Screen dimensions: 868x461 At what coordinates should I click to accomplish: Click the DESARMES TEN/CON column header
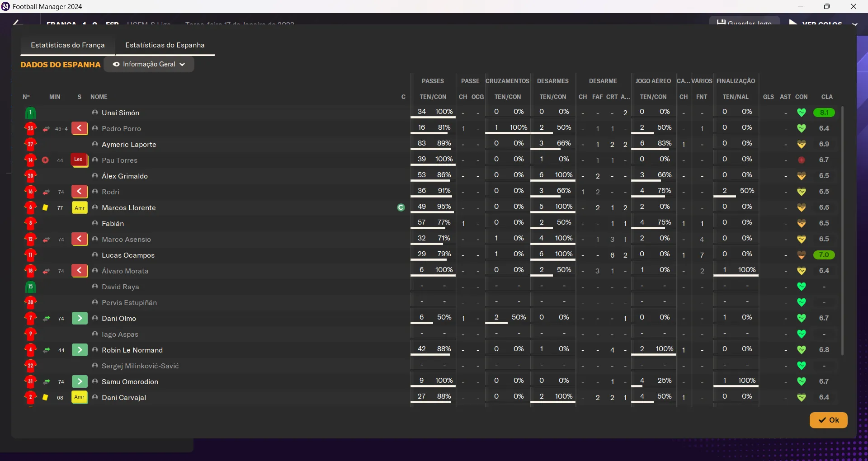(x=552, y=97)
